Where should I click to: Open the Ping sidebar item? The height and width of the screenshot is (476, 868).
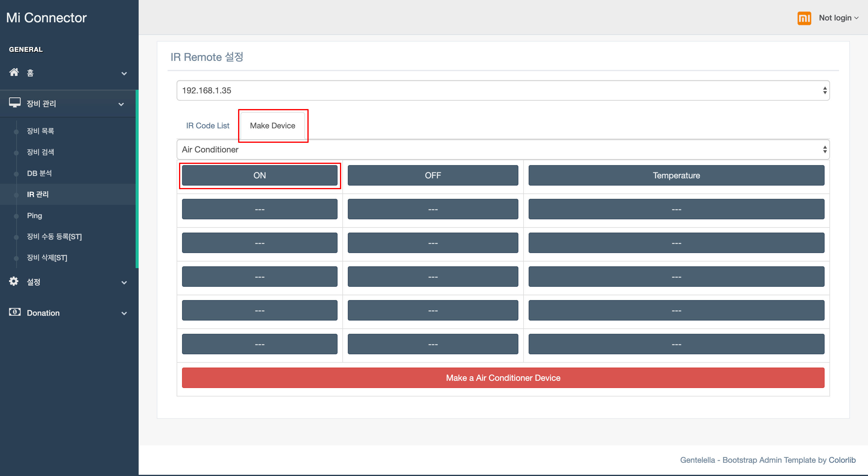point(34,216)
